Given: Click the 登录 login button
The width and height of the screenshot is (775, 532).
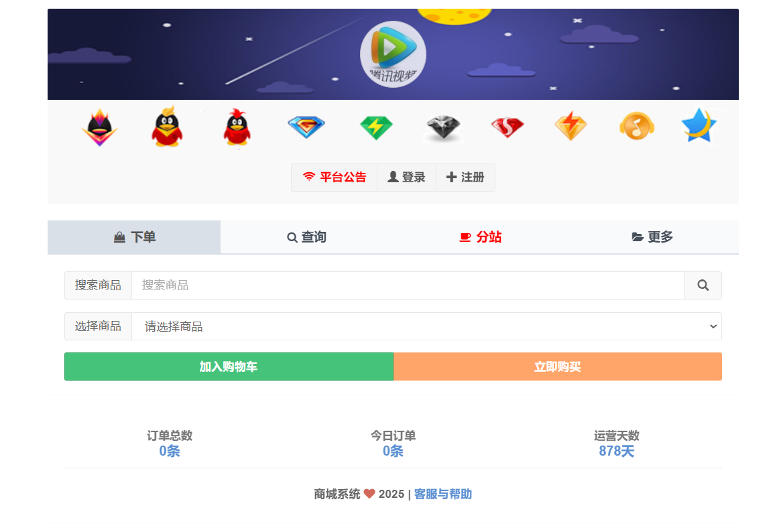Looking at the screenshot, I should coord(406,178).
